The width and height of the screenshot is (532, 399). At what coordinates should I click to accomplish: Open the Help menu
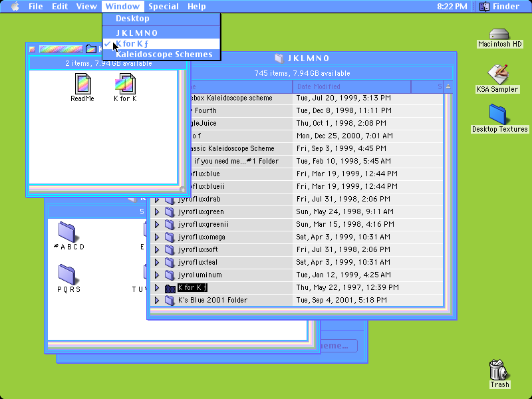[x=196, y=6]
